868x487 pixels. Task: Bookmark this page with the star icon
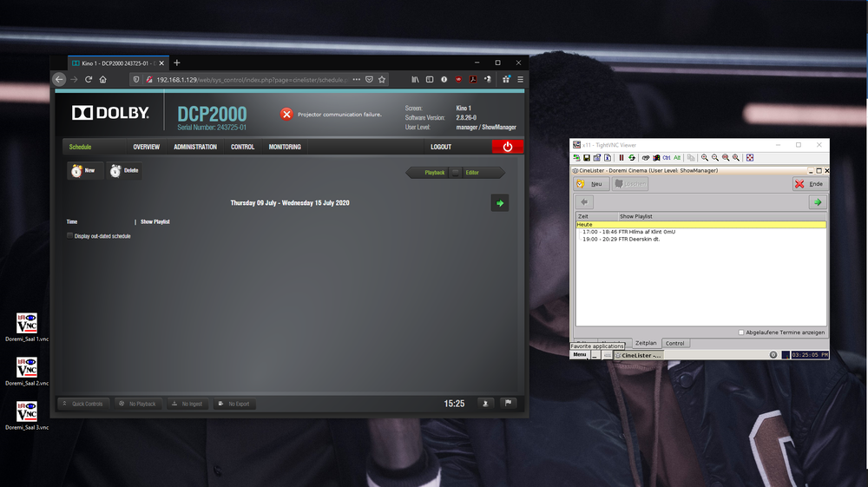coord(383,79)
